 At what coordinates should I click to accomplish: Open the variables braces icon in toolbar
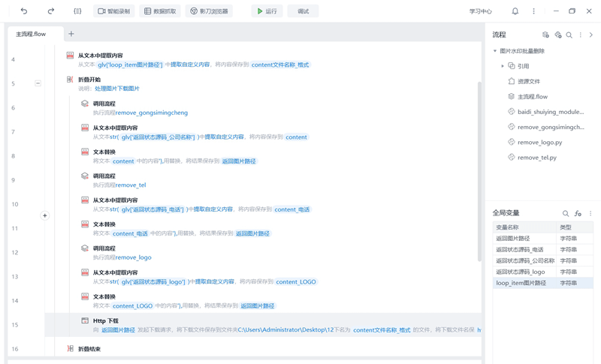[77, 11]
